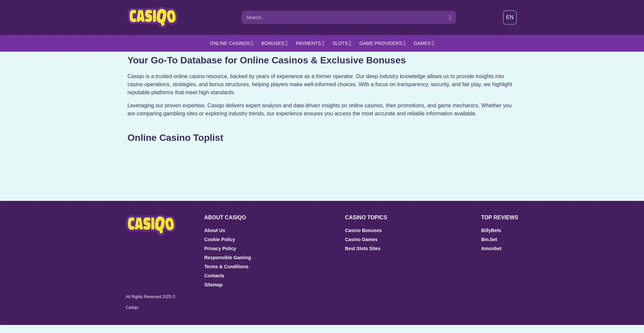Open the Sitemap link
The width and height of the screenshot is (644, 333).
213,285
